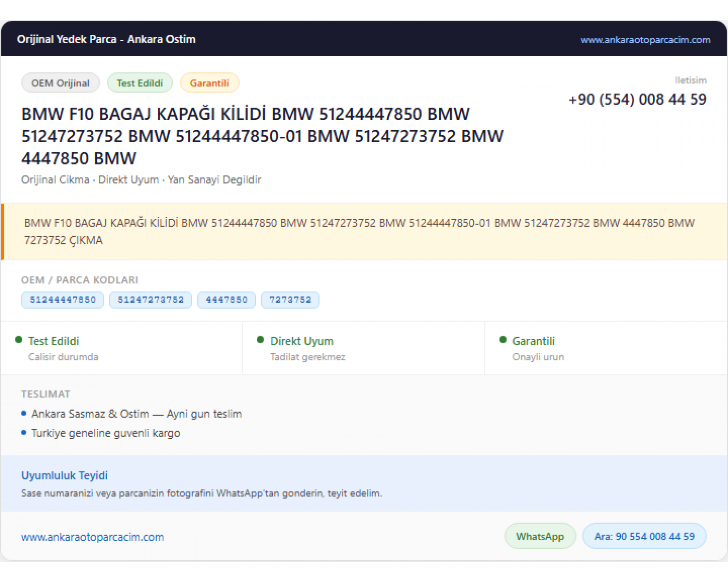Select the Test Edildi green badge
Viewport: 728px width, 582px height.
pos(140,83)
